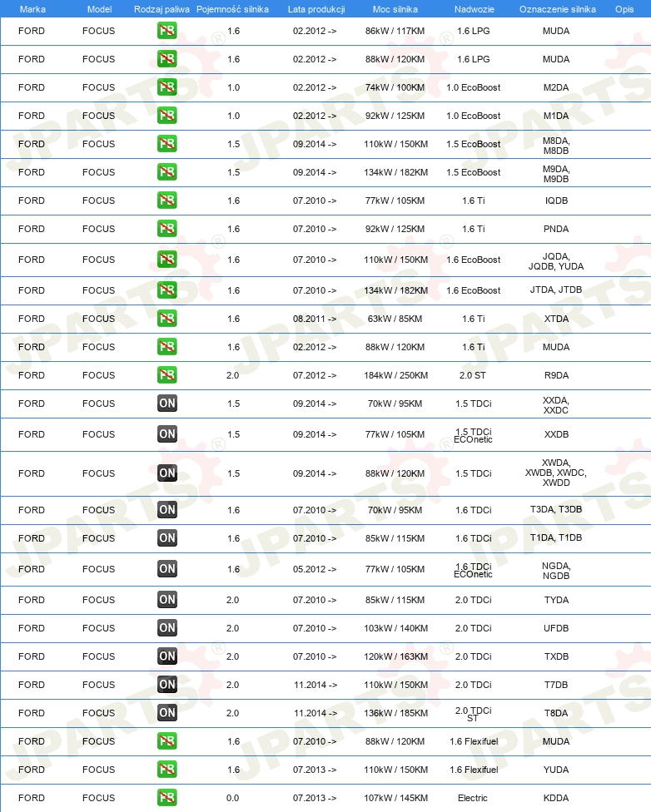Click the Opis column header

click(624, 9)
